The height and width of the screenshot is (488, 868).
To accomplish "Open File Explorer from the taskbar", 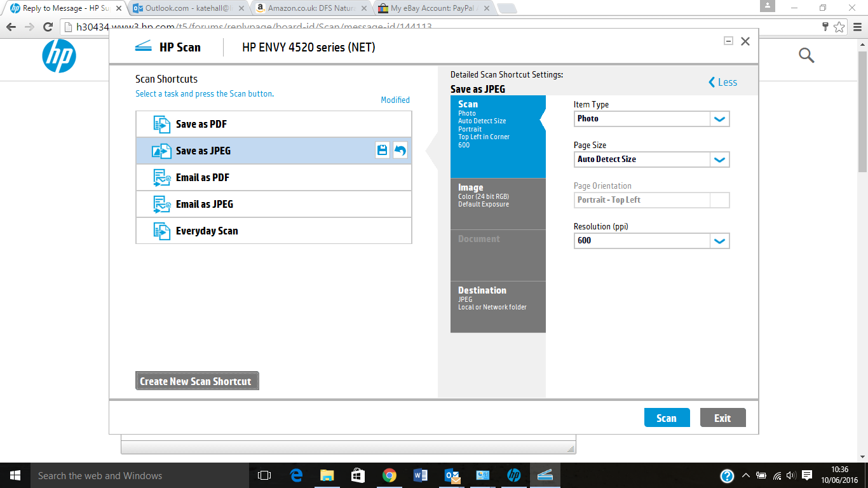I will pyautogui.click(x=327, y=475).
